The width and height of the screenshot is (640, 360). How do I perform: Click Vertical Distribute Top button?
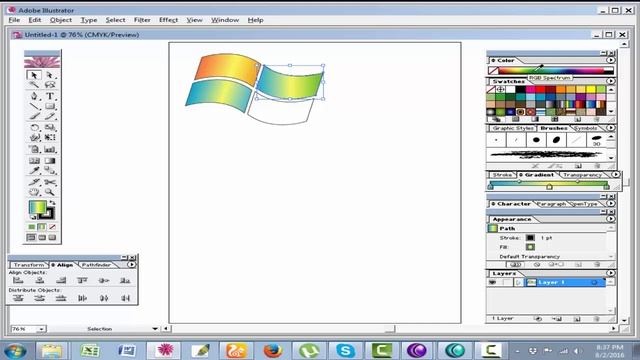point(18,298)
